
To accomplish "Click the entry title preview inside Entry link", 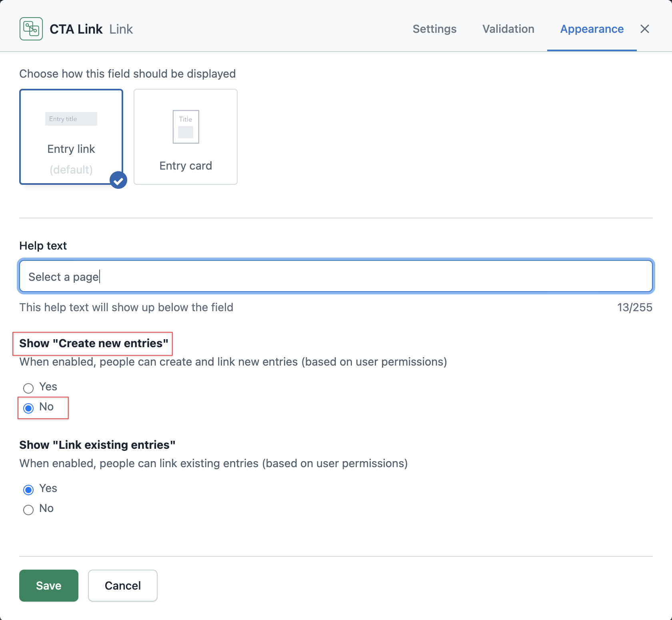I will [71, 118].
